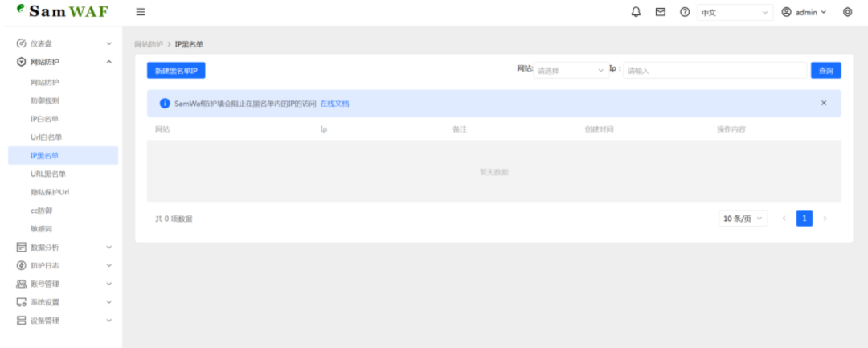
Task: Click the mail envelope icon
Action: [660, 12]
